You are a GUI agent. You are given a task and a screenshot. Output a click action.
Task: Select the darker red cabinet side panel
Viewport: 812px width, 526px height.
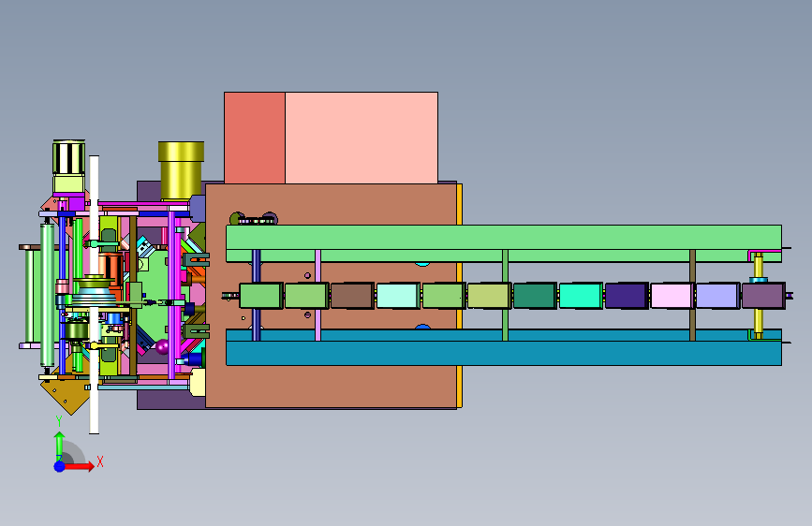point(255,138)
